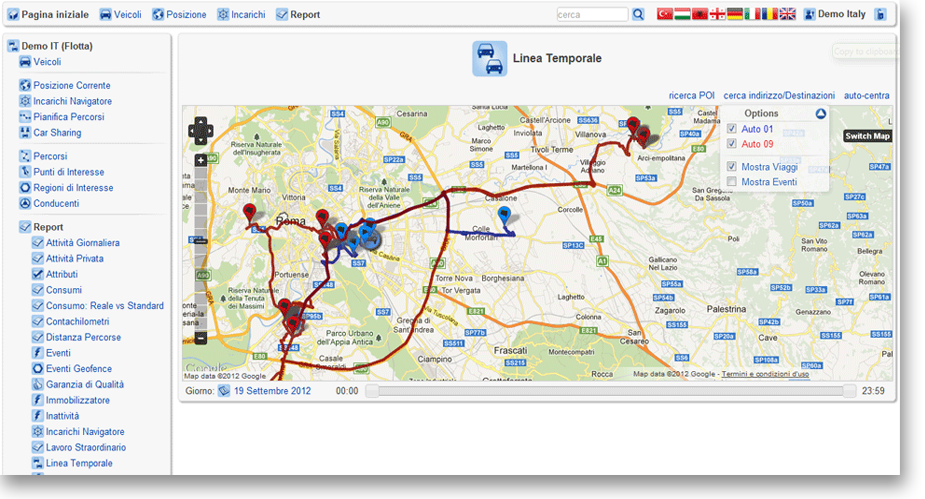Toggle the Auto 09 checkbox
This screenshot has height=499, width=925.
pyautogui.click(x=732, y=144)
